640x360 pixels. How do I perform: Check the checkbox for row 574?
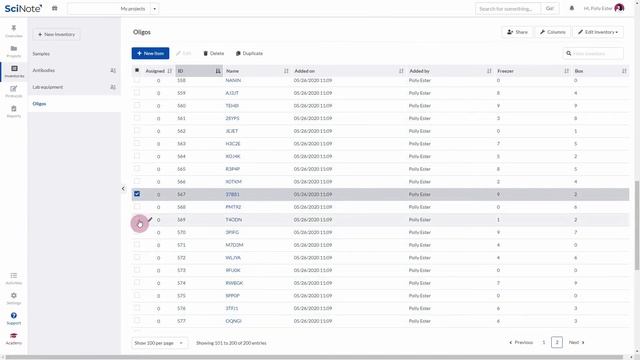[137, 282]
